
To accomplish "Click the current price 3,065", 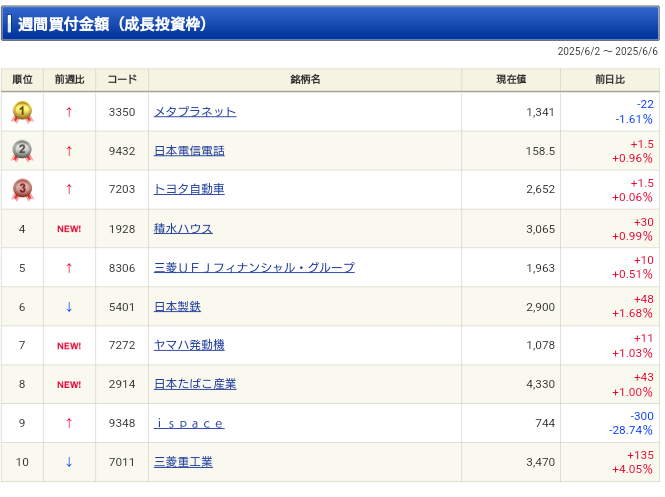I will 540,229.
